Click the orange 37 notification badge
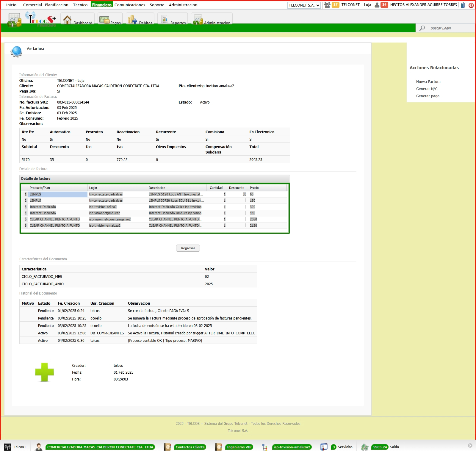This screenshot has height=451, width=476. [335, 5]
